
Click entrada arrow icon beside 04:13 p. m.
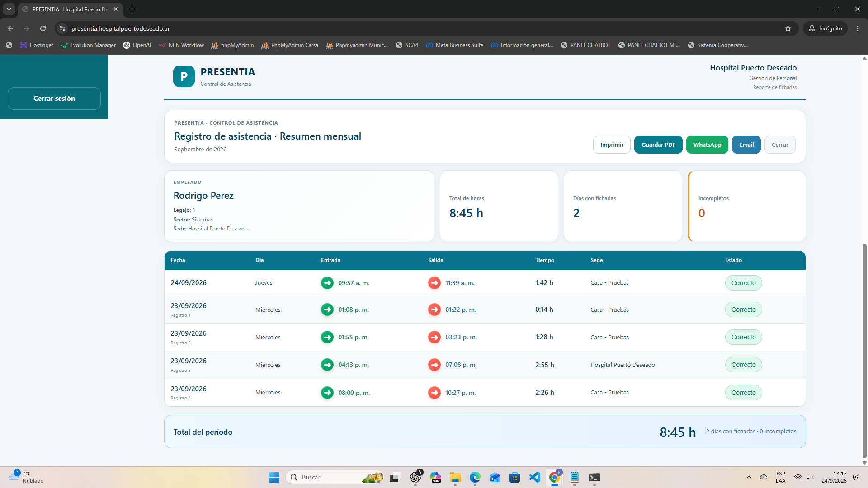click(327, 365)
